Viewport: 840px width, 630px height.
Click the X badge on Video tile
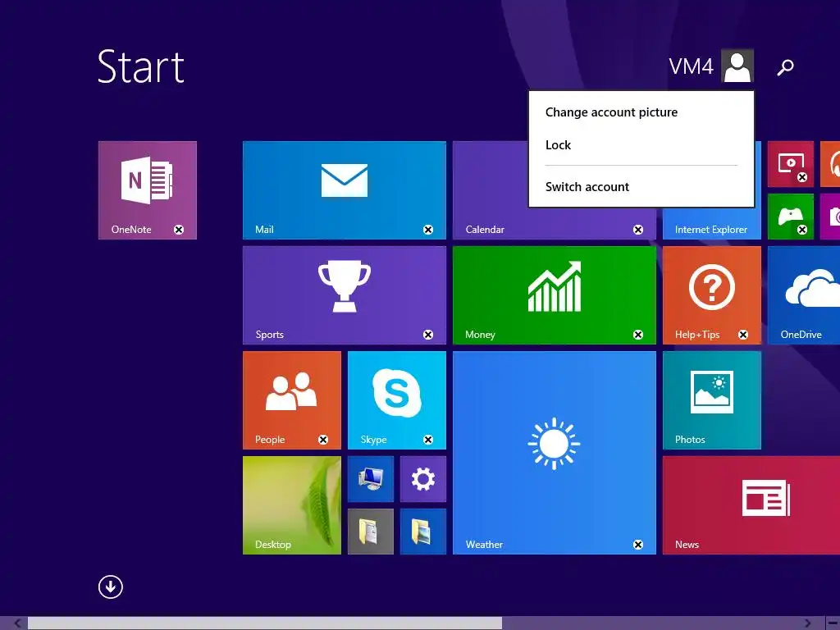[x=802, y=177]
